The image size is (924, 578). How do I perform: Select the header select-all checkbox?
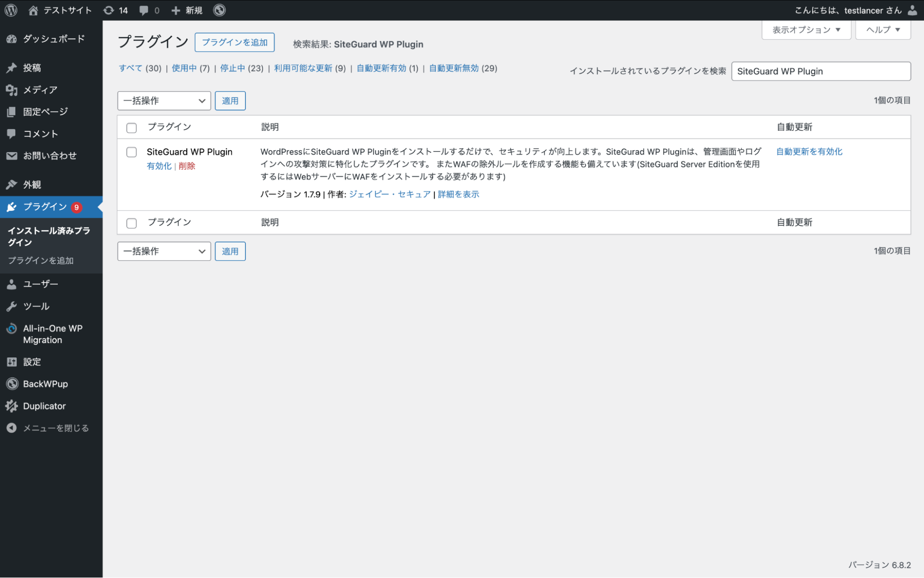pos(131,128)
